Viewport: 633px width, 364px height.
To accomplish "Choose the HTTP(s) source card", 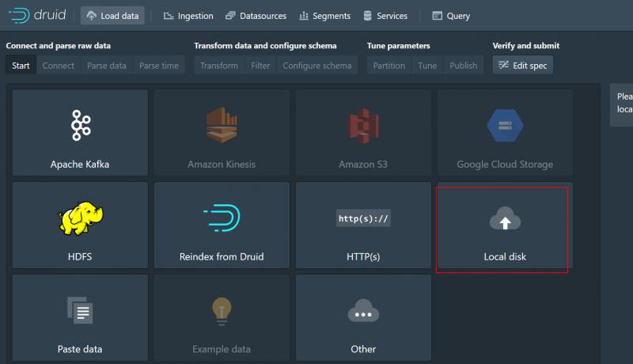I will (363, 226).
